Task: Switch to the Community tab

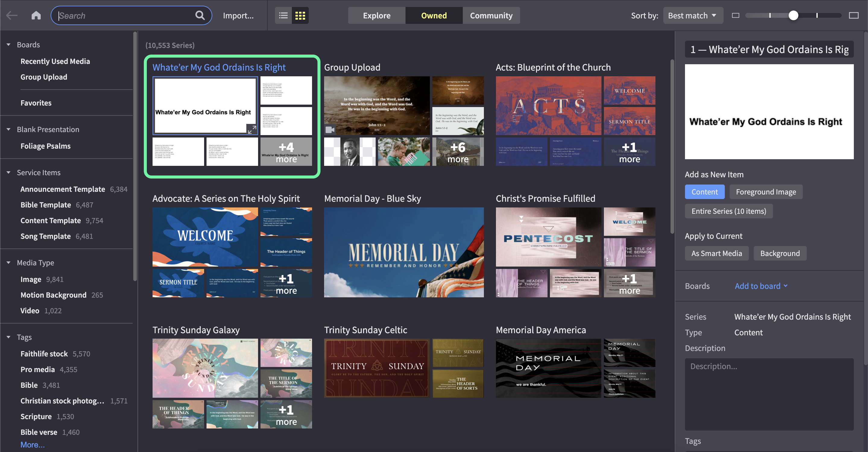Action: pyautogui.click(x=491, y=15)
